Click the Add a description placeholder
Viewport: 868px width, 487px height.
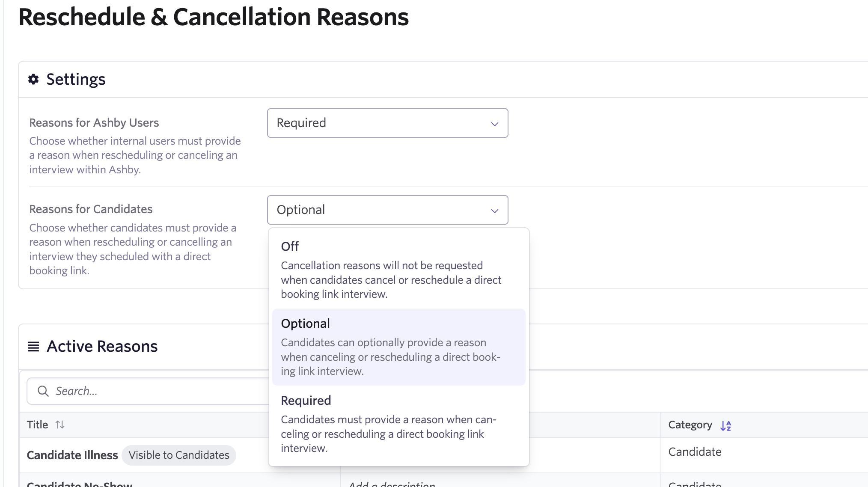(392, 484)
